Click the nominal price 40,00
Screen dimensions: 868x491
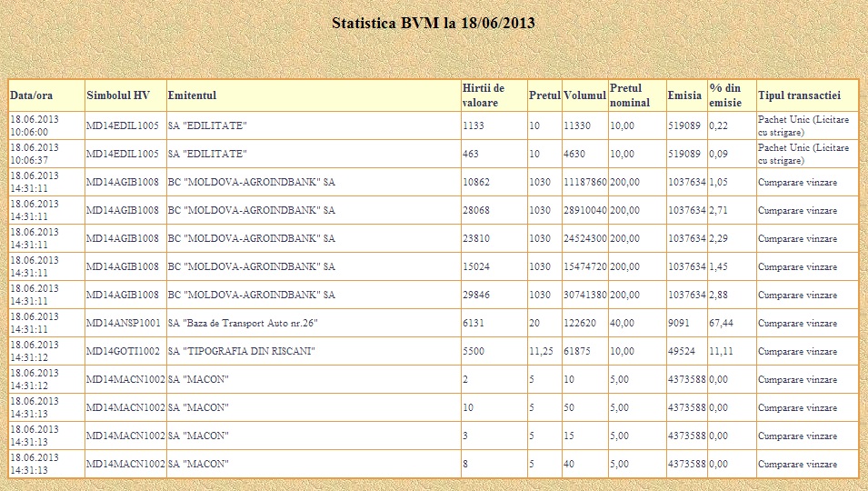[623, 324]
